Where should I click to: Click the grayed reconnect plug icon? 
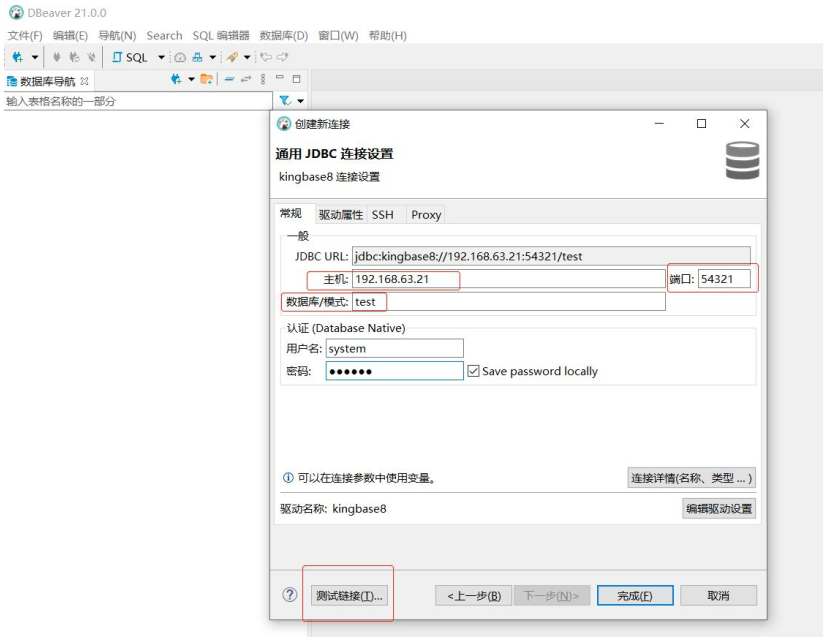[75, 57]
